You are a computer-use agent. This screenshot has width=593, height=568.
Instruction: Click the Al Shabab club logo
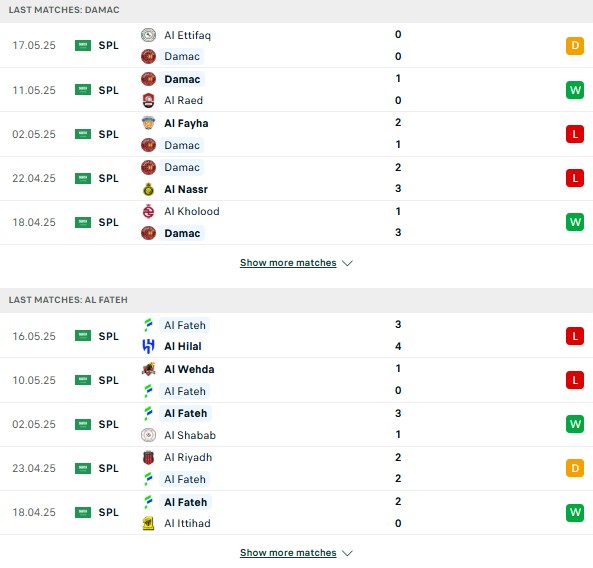[148, 435]
